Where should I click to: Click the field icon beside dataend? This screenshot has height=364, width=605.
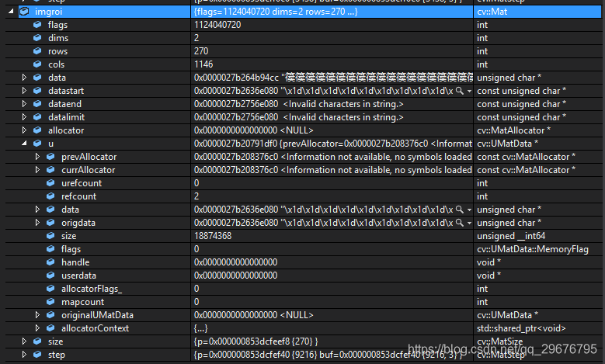37,104
